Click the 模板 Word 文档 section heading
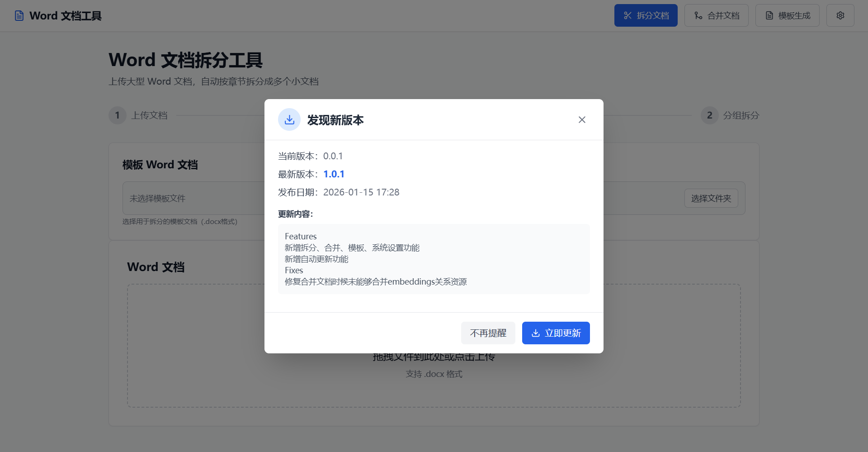The image size is (868, 452). pos(160,165)
